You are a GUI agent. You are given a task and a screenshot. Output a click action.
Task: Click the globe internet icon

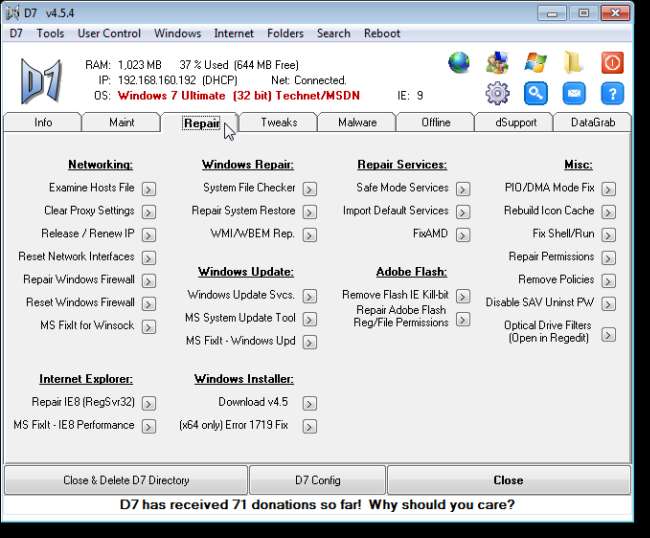pos(459,63)
